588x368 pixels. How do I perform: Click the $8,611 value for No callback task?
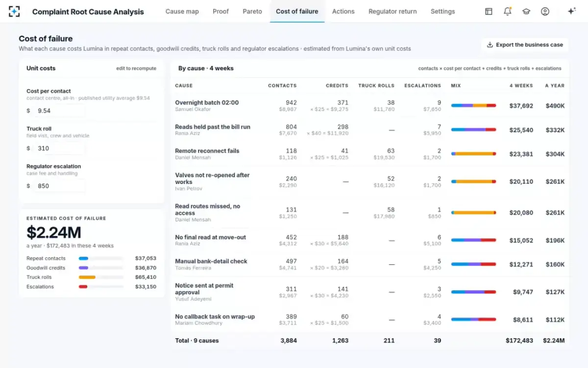[523, 319]
